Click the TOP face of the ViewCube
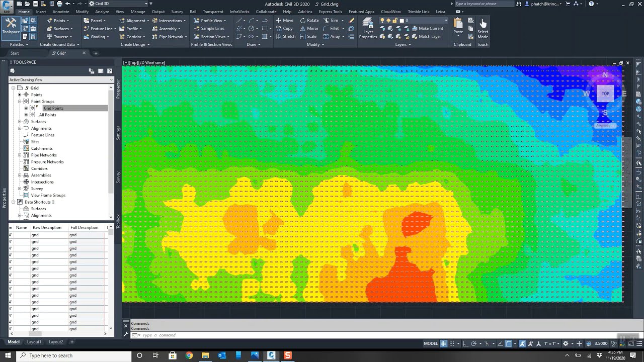The width and height of the screenshot is (644, 362). [x=605, y=94]
